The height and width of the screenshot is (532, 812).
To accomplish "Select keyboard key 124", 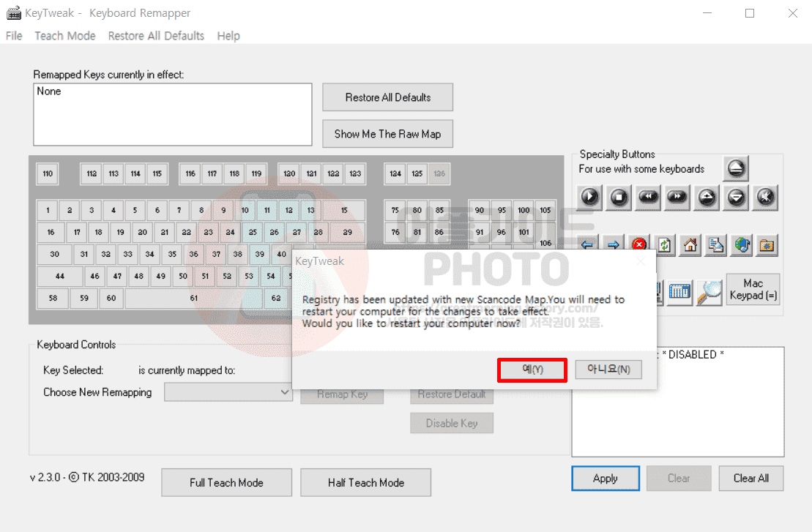I will coord(395,173).
